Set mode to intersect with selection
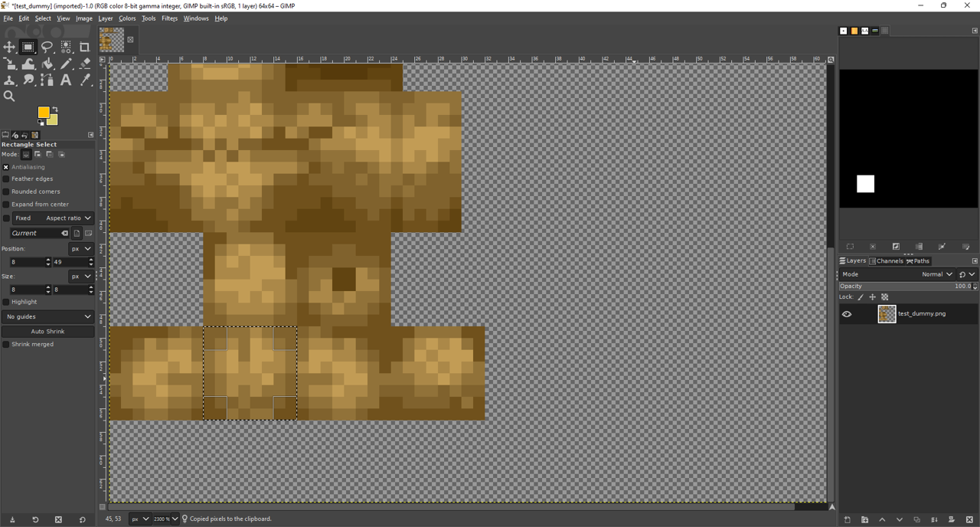980x527 pixels. pos(62,155)
